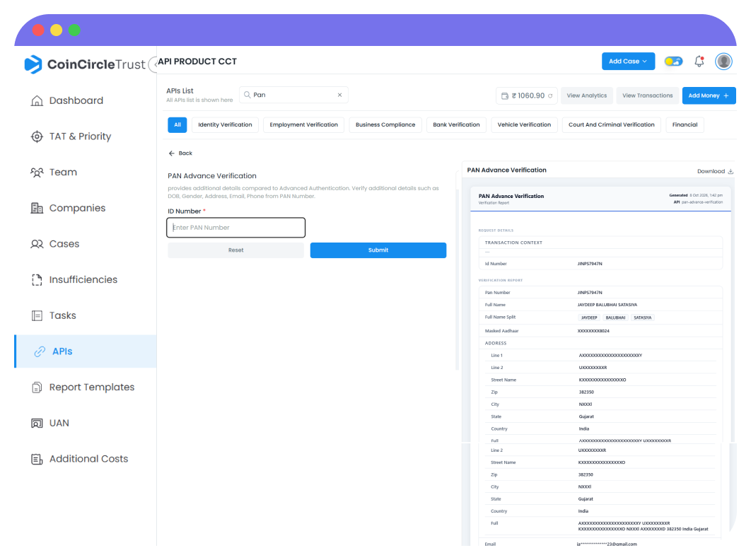The height and width of the screenshot is (560, 751).
Task: Open the notifications bell
Action: pos(699,62)
